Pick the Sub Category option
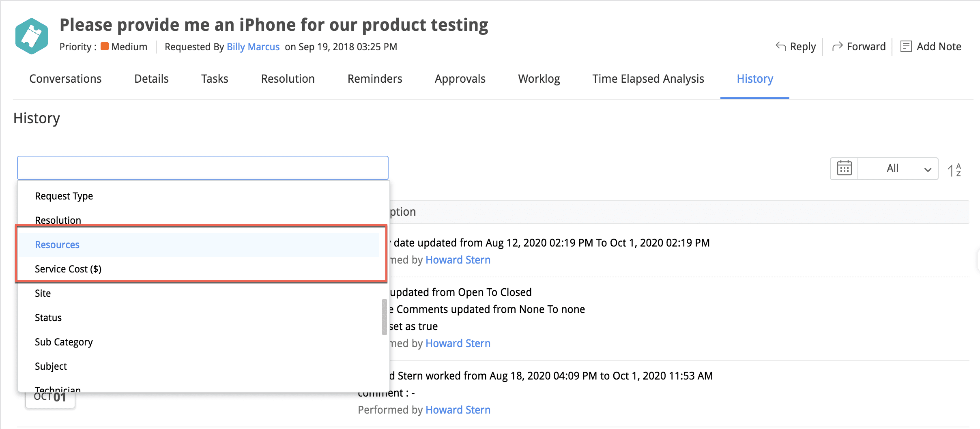The image size is (980, 429). pos(64,342)
